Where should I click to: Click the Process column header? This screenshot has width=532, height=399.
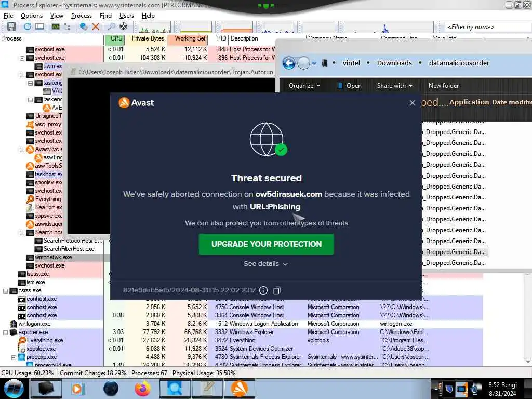click(x=12, y=38)
